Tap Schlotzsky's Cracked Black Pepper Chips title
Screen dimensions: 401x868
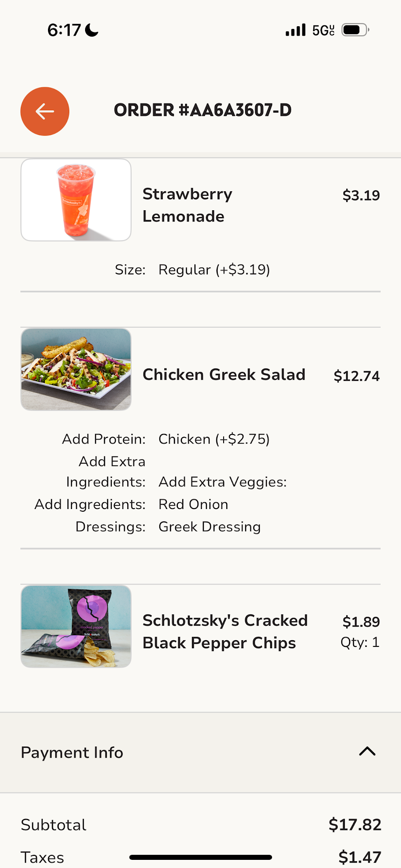pyautogui.click(x=225, y=632)
